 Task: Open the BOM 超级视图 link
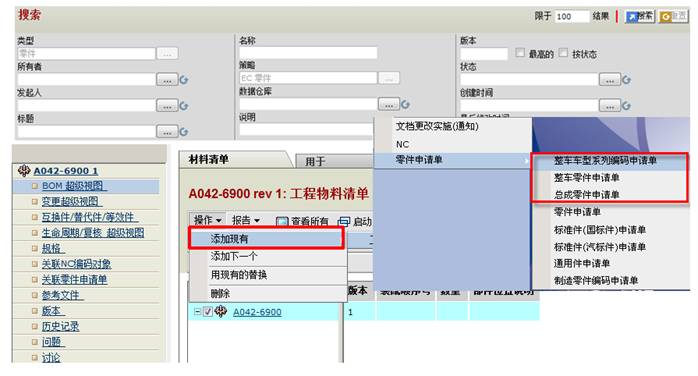pyautogui.click(x=74, y=186)
